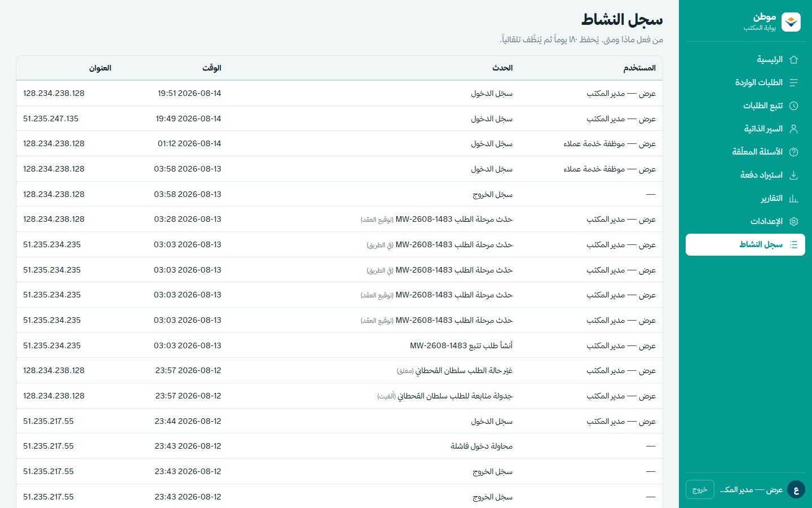The image size is (812, 508).
Task: Click the توقيع العقد stage update at 03:28
Action: (x=436, y=219)
